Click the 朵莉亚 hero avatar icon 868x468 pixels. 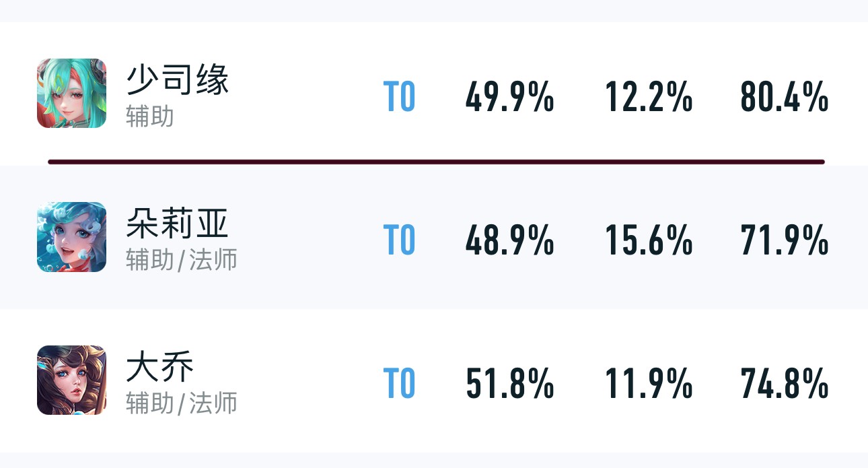(71, 237)
